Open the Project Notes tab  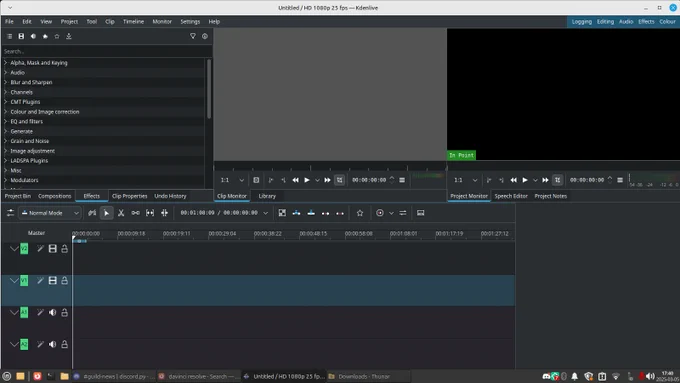point(551,196)
